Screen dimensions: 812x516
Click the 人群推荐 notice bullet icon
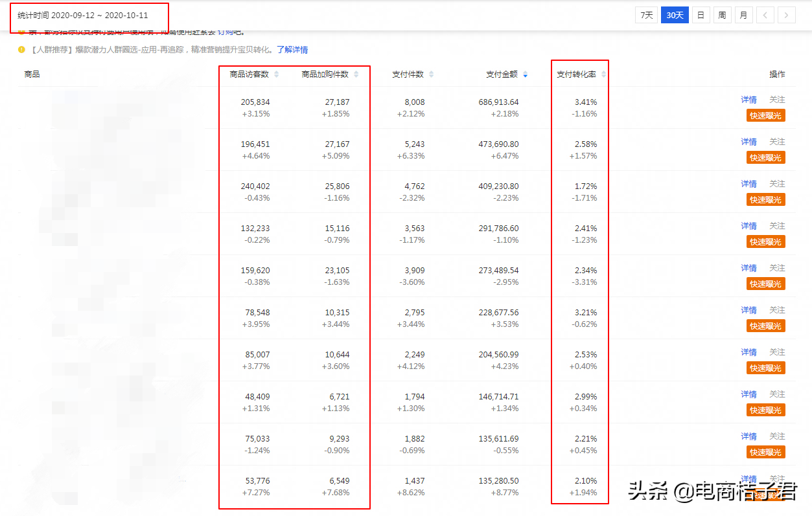[x=21, y=49]
